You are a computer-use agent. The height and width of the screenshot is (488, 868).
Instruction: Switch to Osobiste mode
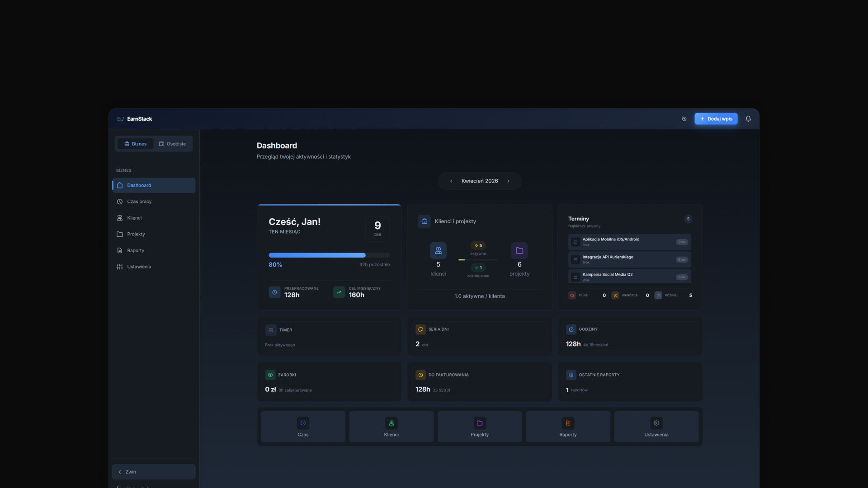tap(172, 144)
